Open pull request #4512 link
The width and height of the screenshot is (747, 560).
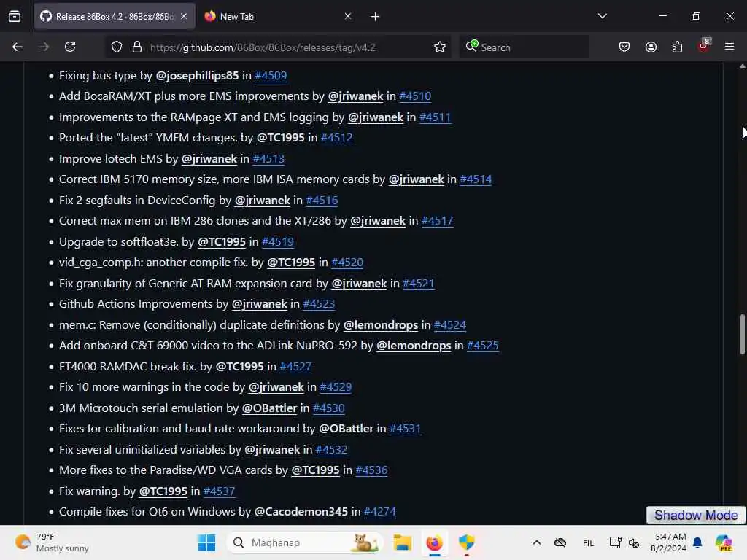[337, 138]
